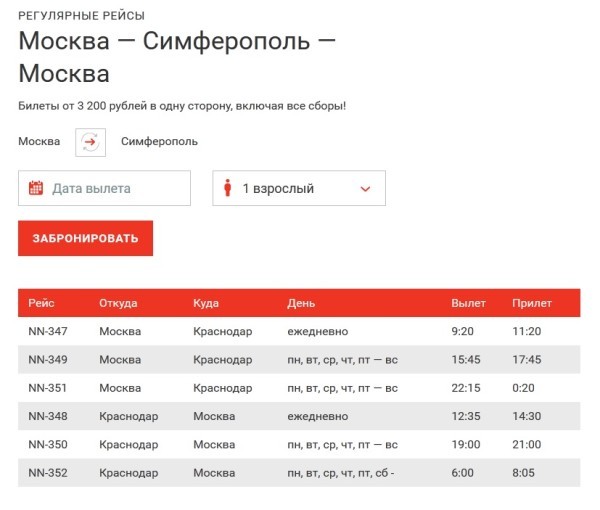This screenshot has width=600, height=510.
Task: Open the '1 взрослый' passenger selector
Action: pyautogui.click(x=298, y=188)
